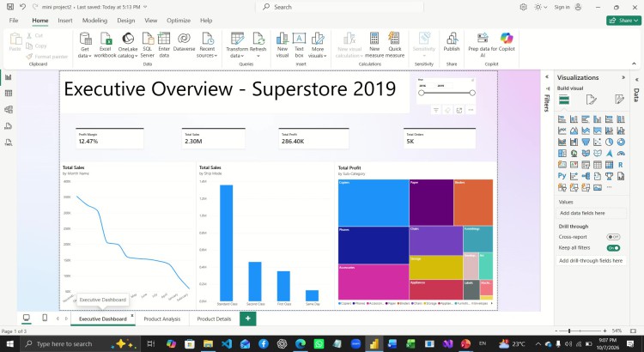Switch to Table view in left sidebar
644x352 pixels.
point(9,94)
